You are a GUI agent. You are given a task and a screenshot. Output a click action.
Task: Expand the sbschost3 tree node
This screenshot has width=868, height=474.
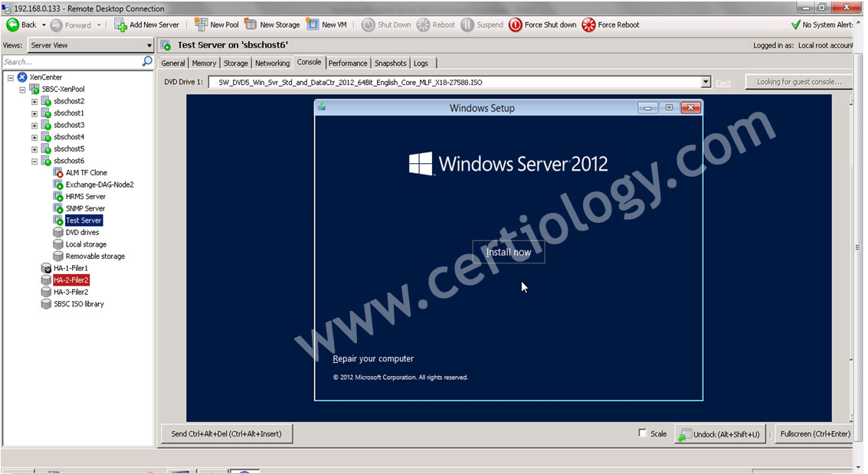pos(34,126)
